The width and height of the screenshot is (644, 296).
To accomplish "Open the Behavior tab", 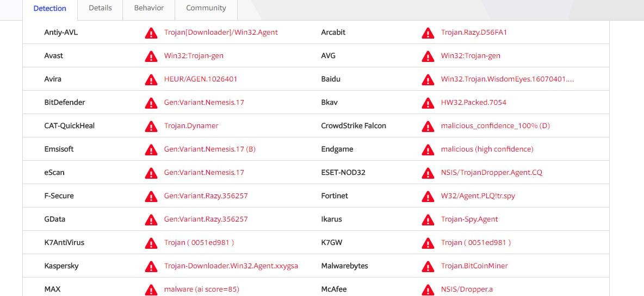I will [149, 8].
